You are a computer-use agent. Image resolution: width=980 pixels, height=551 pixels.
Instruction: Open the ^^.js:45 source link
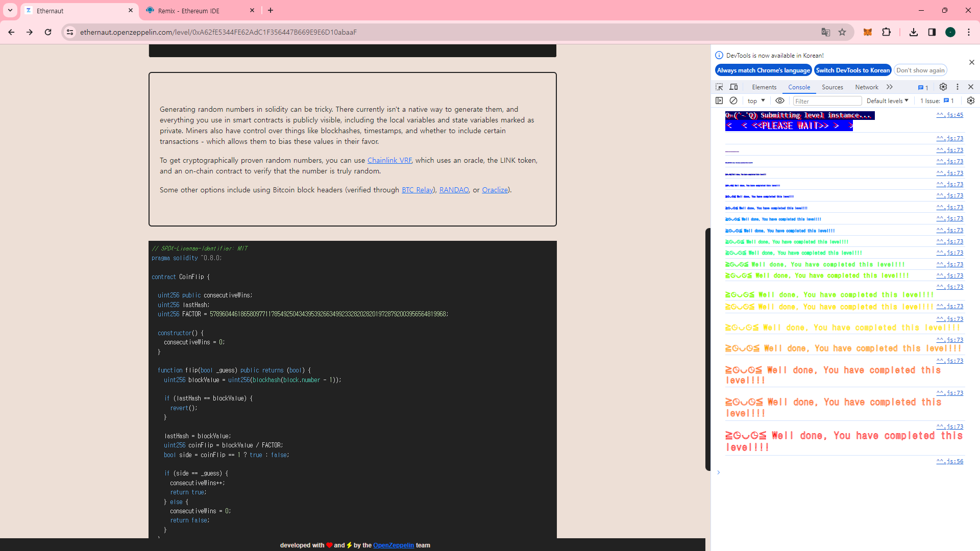point(949,115)
